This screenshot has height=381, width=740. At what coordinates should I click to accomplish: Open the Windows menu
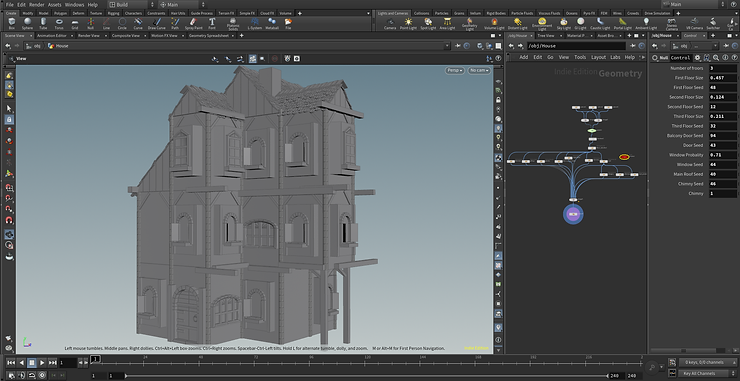(74, 5)
